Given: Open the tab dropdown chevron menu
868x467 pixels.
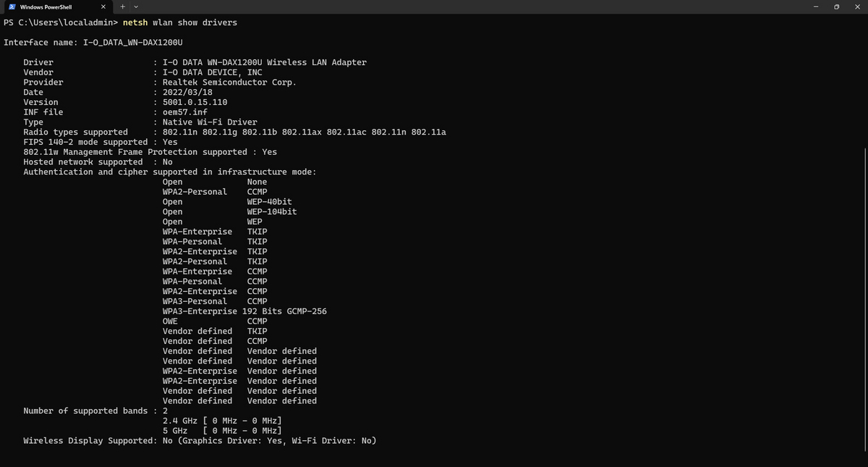Looking at the screenshot, I should 136,7.
